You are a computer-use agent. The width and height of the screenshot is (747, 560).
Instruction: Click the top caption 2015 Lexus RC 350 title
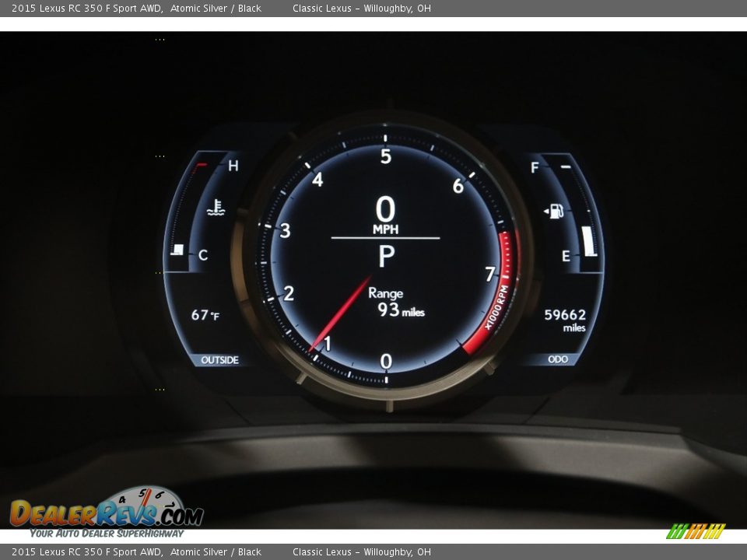tap(86, 8)
